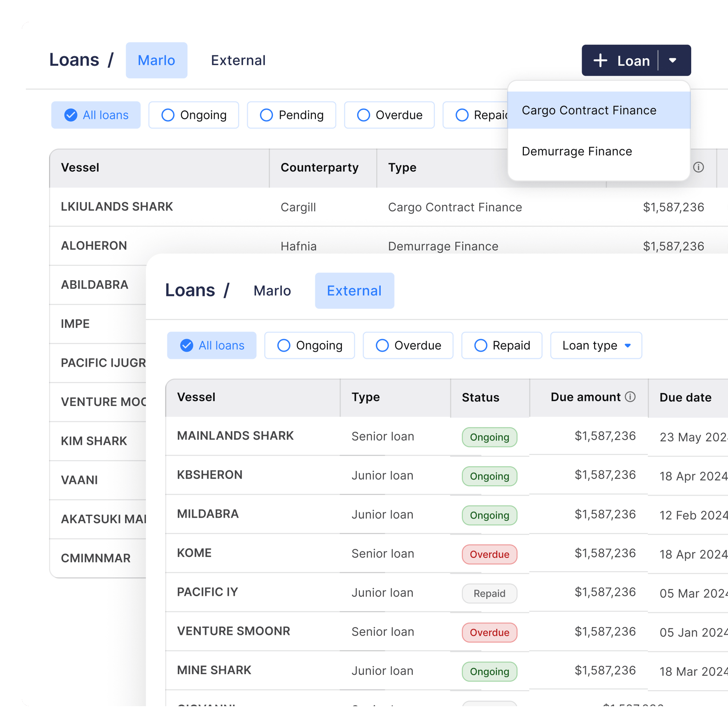This screenshot has height=728, width=728.
Task: Select the All loans filter in the External panel
Action: (212, 345)
